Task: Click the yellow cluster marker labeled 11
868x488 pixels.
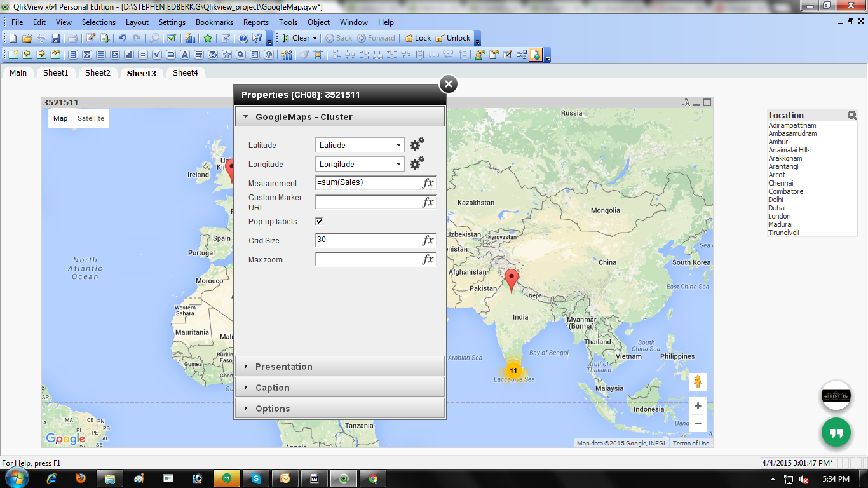Action: [x=513, y=370]
